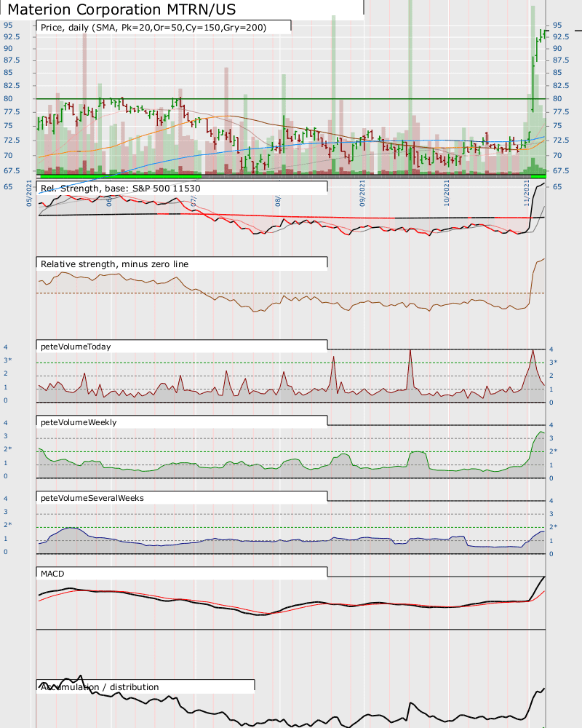The width and height of the screenshot is (582, 728).
Task: Click the peteVolumeToday panel label
Action: click(x=76, y=347)
